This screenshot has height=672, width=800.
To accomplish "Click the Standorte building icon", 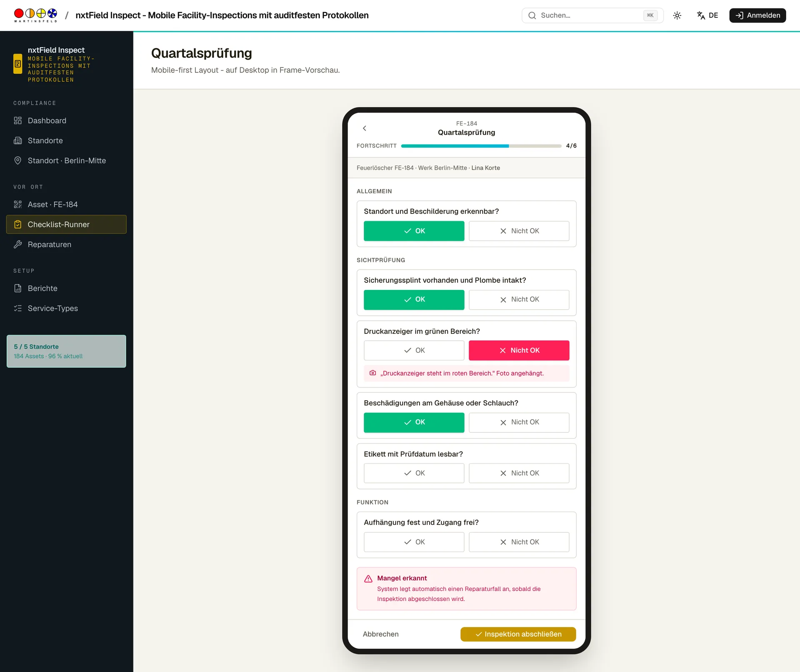I will tap(17, 141).
